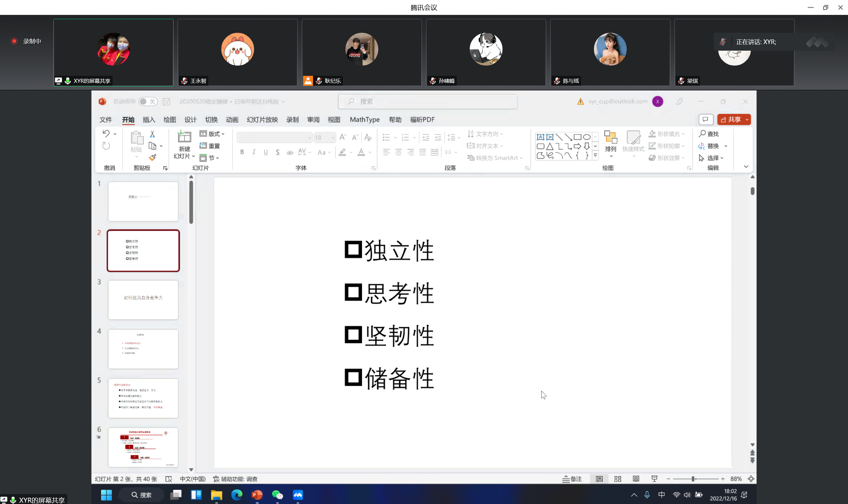Open 形状填充 (Shape Fill)

[x=666, y=134]
